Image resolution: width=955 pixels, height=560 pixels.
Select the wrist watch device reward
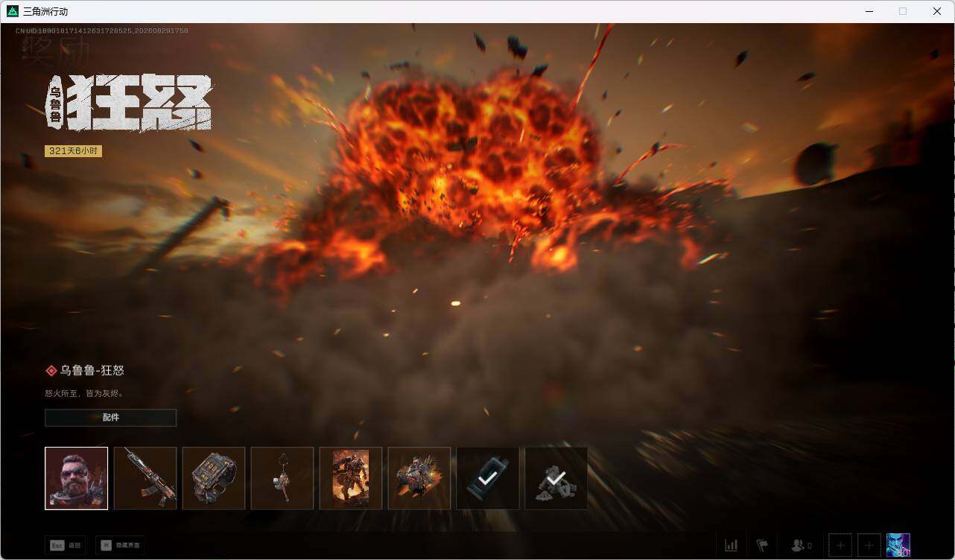click(214, 478)
